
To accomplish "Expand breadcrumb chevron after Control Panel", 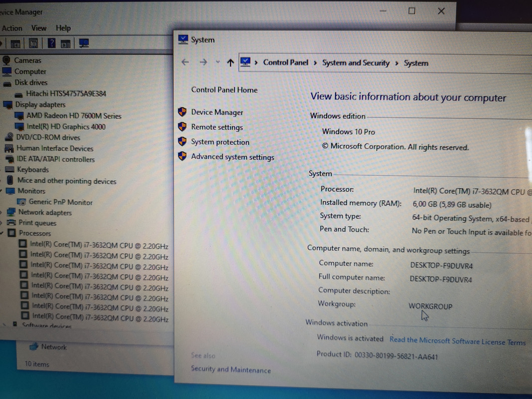I will [x=315, y=63].
